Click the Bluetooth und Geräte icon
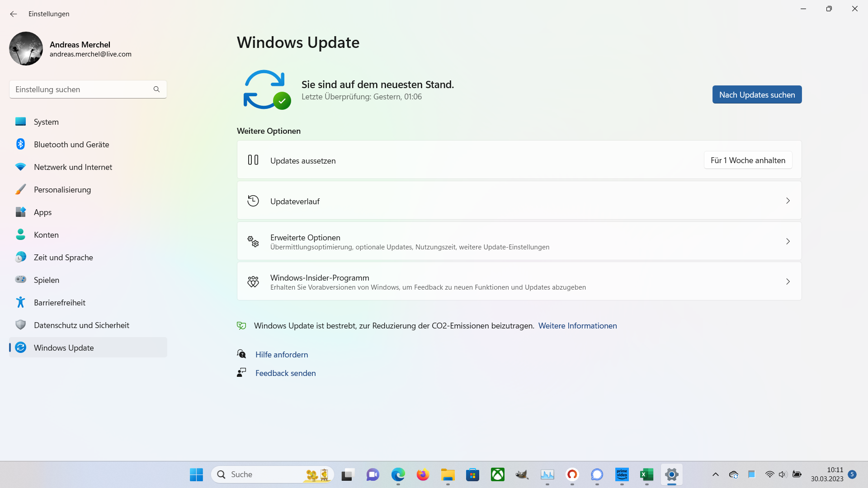 [x=20, y=144]
